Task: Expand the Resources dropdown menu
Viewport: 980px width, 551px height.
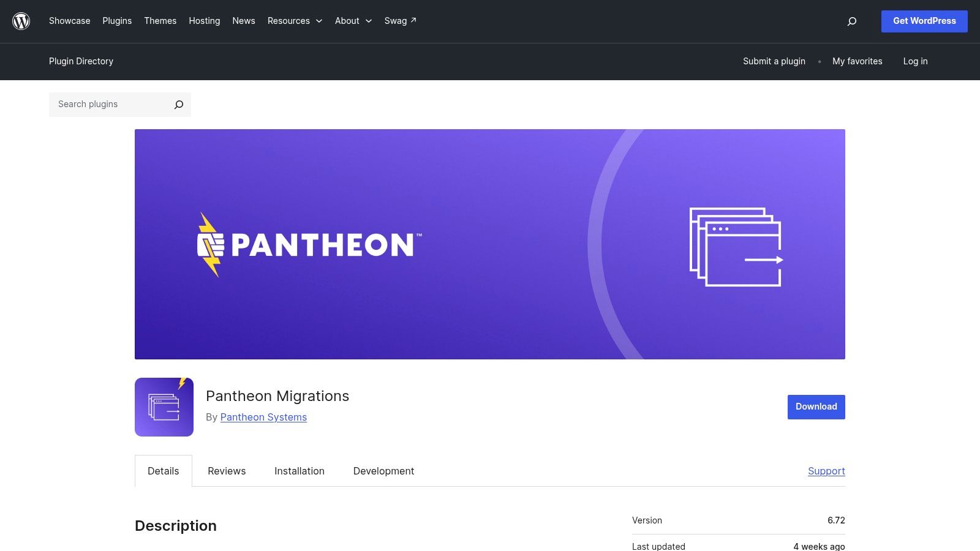Action: (x=295, y=21)
